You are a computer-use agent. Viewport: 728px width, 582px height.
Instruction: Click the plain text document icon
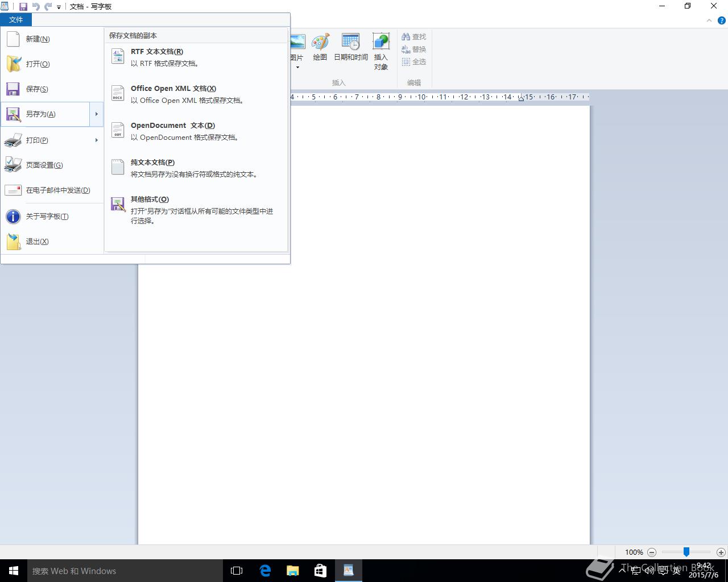[x=118, y=167]
